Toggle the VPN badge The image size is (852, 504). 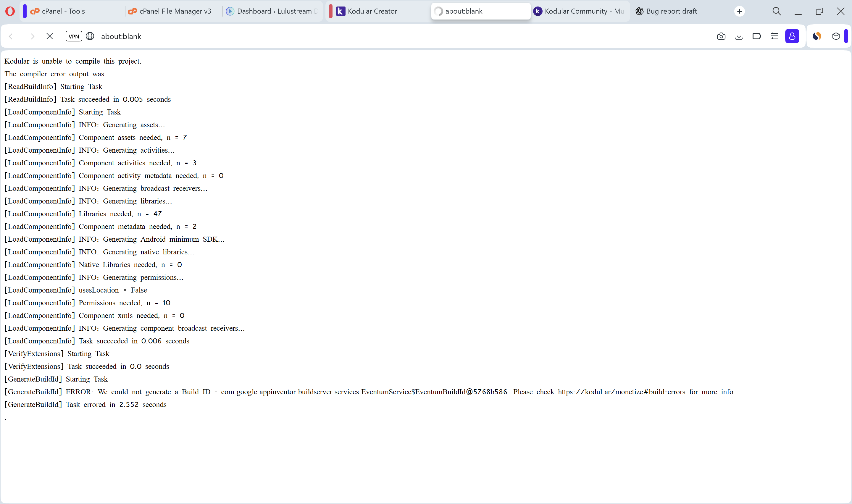click(74, 36)
